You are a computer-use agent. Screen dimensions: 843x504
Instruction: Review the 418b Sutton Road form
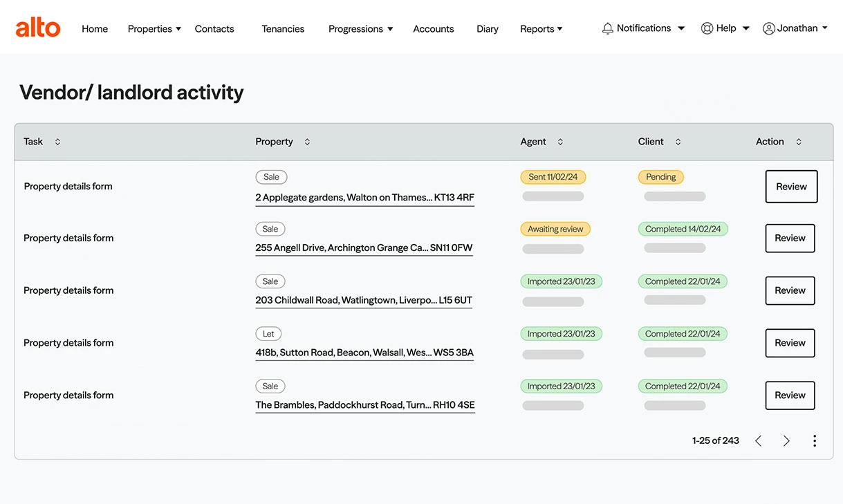tap(790, 343)
